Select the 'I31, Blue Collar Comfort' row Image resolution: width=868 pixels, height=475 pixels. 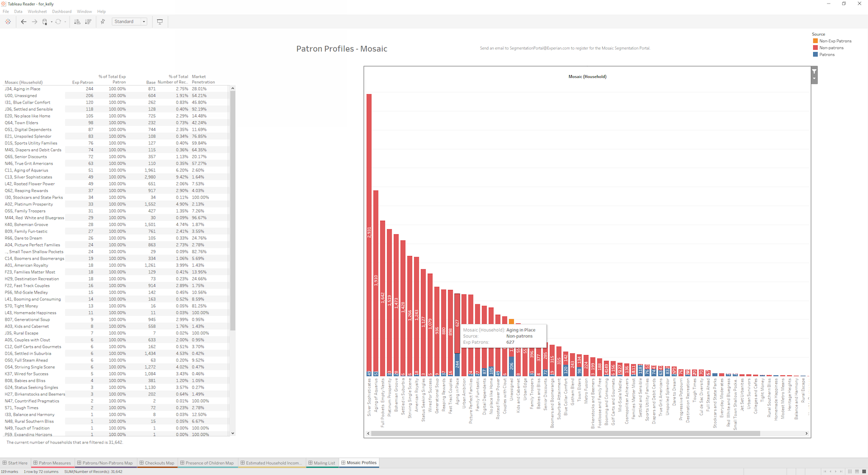tap(116, 102)
